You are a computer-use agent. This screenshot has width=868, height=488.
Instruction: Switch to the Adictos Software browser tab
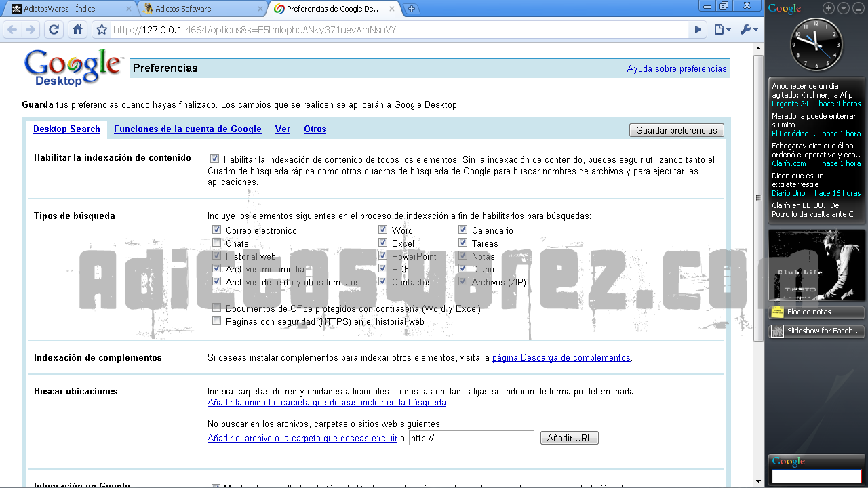pyautogui.click(x=201, y=9)
